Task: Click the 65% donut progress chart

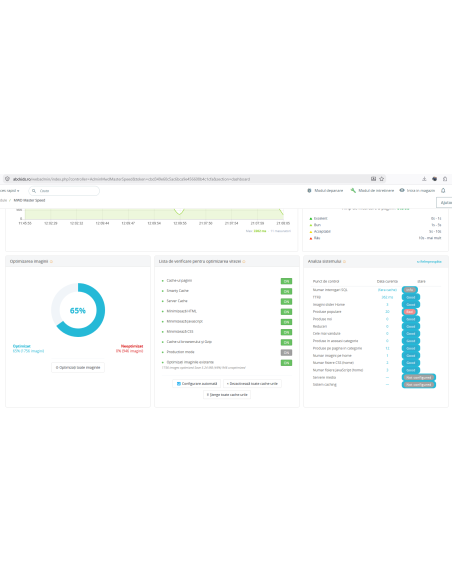Action: 78,310
